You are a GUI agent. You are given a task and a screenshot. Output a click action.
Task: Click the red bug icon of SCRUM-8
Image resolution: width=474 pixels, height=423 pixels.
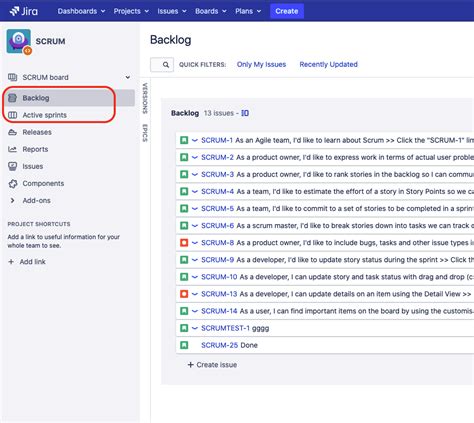(184, 243)
